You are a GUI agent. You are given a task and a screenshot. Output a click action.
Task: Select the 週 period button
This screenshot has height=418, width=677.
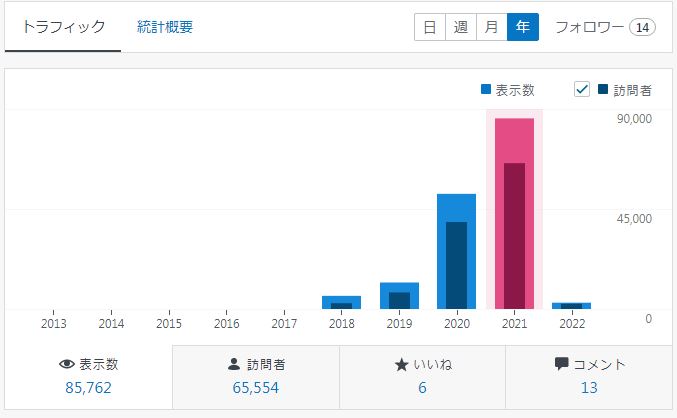pyautogui.click(x=460, y=27)
